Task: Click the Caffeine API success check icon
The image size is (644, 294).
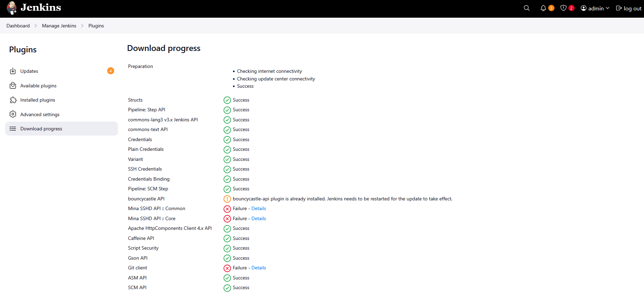Action: coord(227,239)
